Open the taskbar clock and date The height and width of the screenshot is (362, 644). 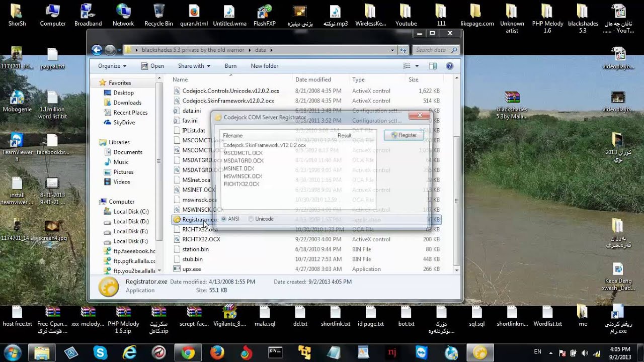619,352
